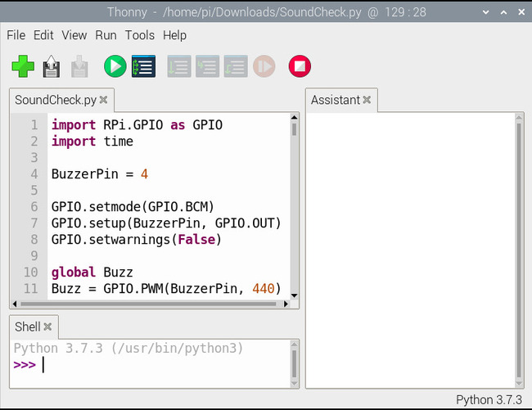Screen dimensions: 532x410
Task: Stop the running program with red button
Action: click(x=300, y=66)
